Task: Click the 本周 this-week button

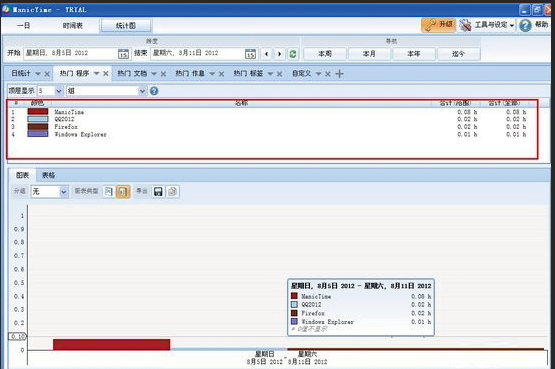Action: click(325, 54)
